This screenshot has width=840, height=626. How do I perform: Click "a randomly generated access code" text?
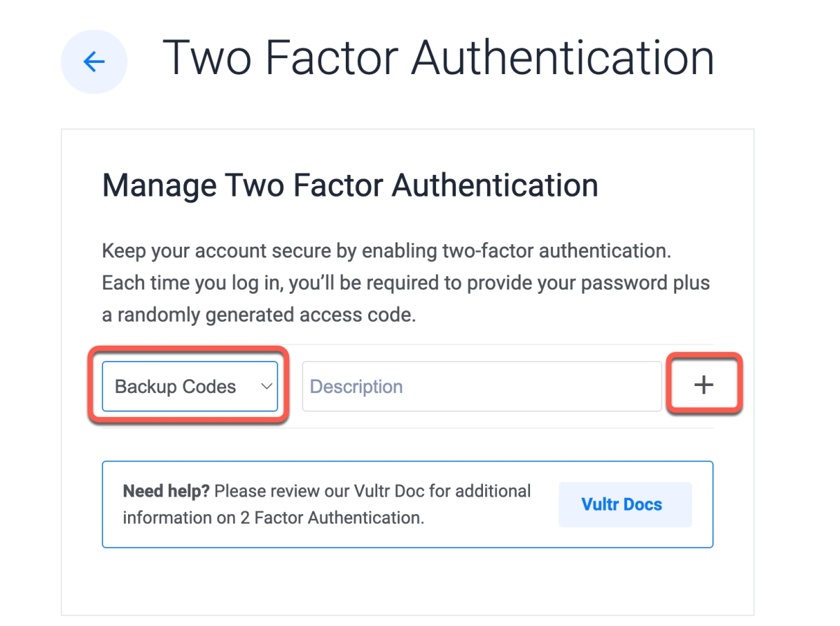click(x=259, y=315)
